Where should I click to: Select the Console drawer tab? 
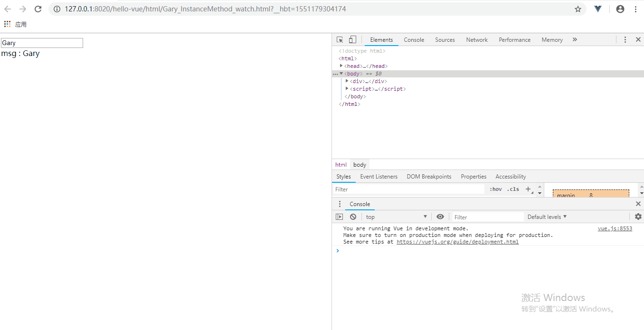(x=360, y=204)
